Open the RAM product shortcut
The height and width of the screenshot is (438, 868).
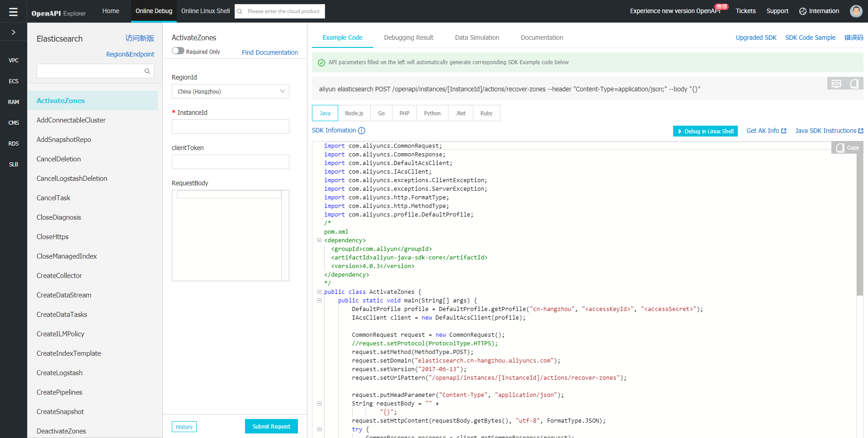tap(14, 102)
